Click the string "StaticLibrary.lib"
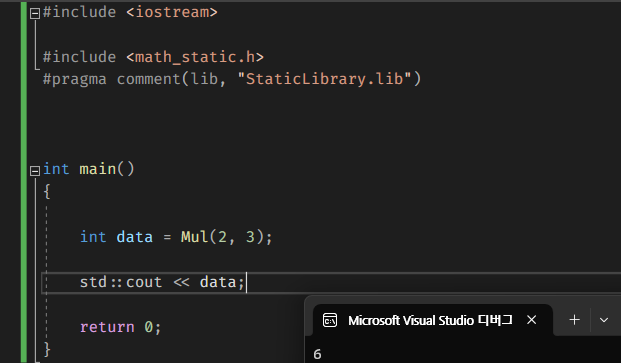The width and height of the screenshot is (621, 363). pos(324,79)
